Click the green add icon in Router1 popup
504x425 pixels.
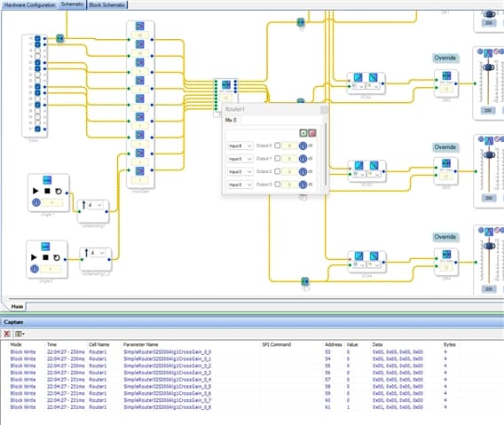coord(303,133)
